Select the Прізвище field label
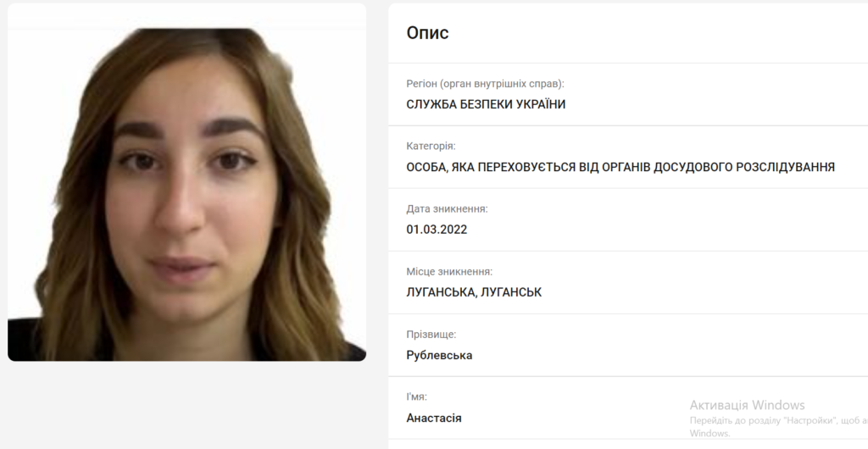The image size is (868, 449). pos(431,335)
